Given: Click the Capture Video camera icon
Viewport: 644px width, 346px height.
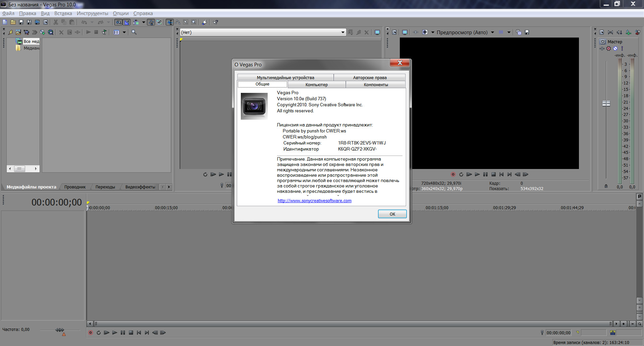Looking at the screenshot, I should point(26,32).
